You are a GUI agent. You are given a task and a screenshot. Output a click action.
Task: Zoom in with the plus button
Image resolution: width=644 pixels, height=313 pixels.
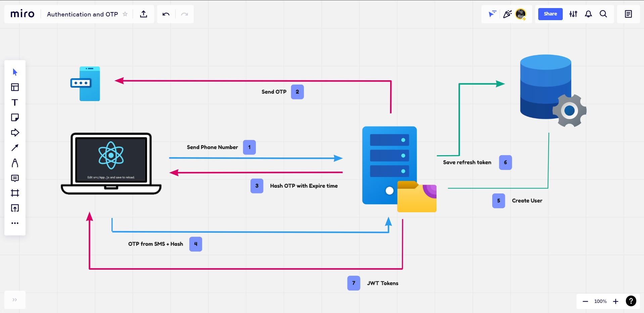[x=615, y=301]
